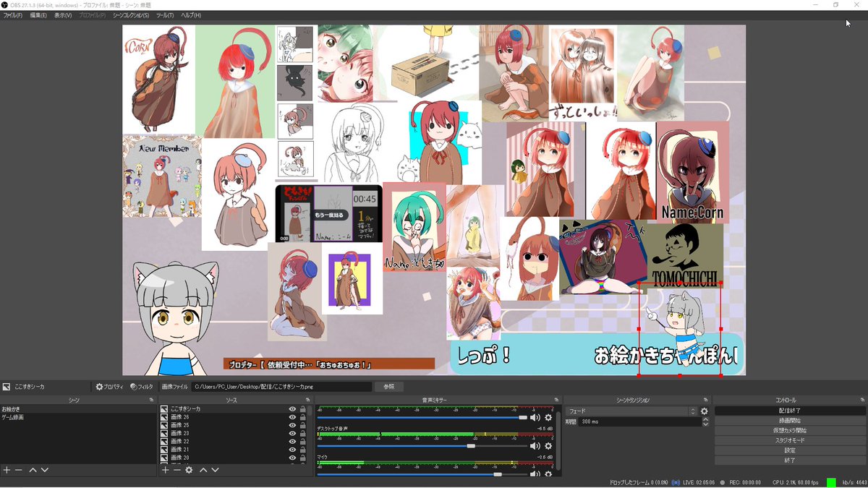Remove selected scene with minus icon
The image size is (868, 488).
click(19, 470)
